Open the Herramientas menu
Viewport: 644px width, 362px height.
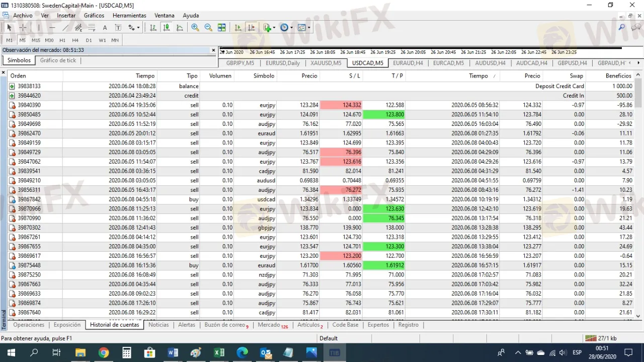click(x=129, y=16)
